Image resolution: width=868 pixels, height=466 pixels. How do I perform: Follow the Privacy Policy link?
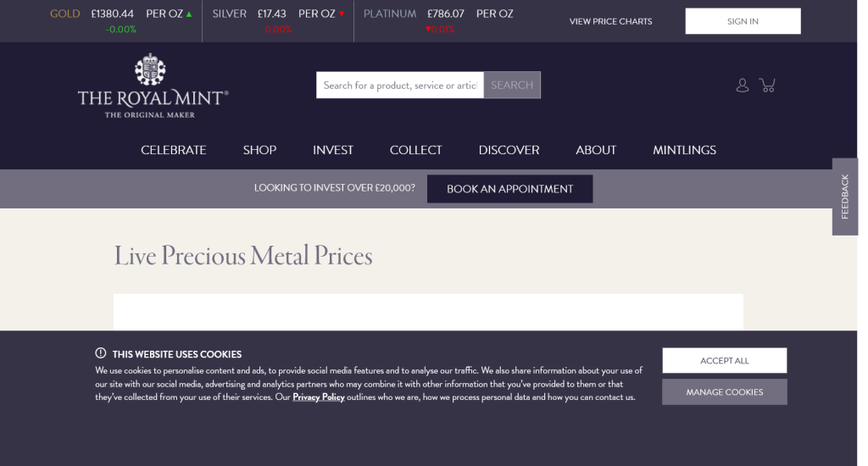pyautogui.click(x=319, y=397)
